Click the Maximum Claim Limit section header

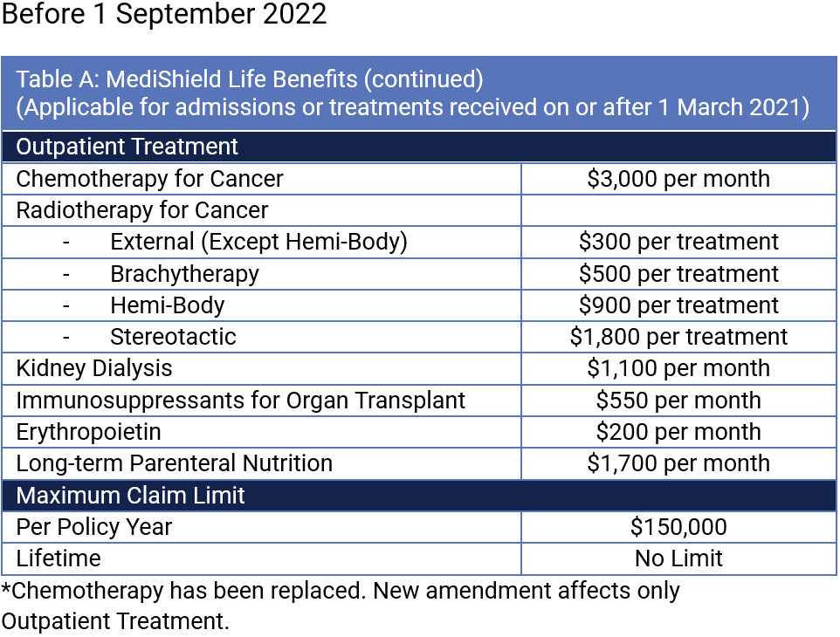(419, 496)
